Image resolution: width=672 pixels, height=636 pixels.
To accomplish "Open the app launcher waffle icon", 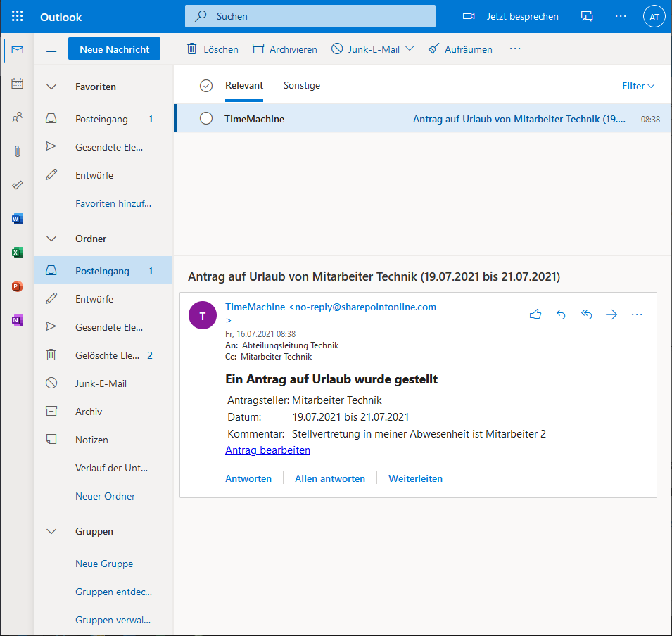I will (x=18, y=16).
